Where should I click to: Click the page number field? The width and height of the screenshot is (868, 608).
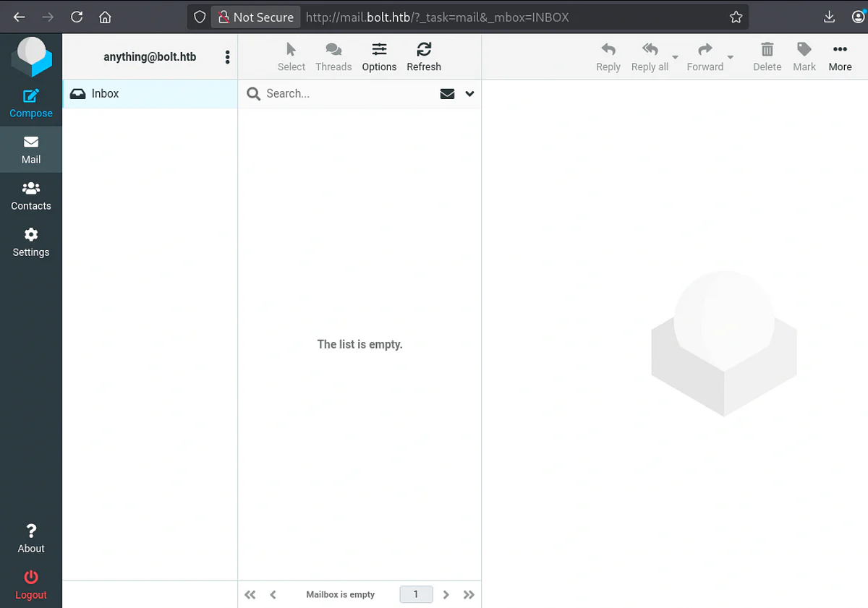click(416, 594)
